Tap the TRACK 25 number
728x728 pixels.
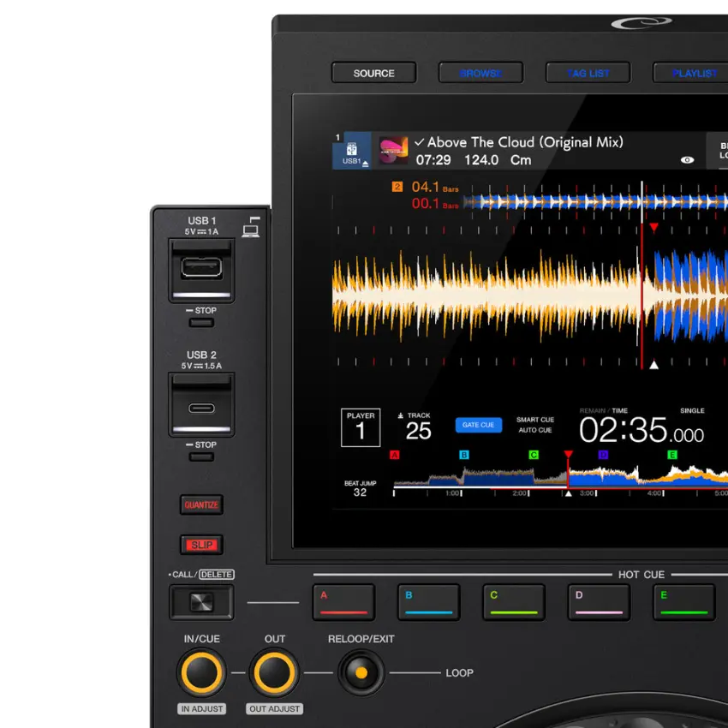click(418, 431)
